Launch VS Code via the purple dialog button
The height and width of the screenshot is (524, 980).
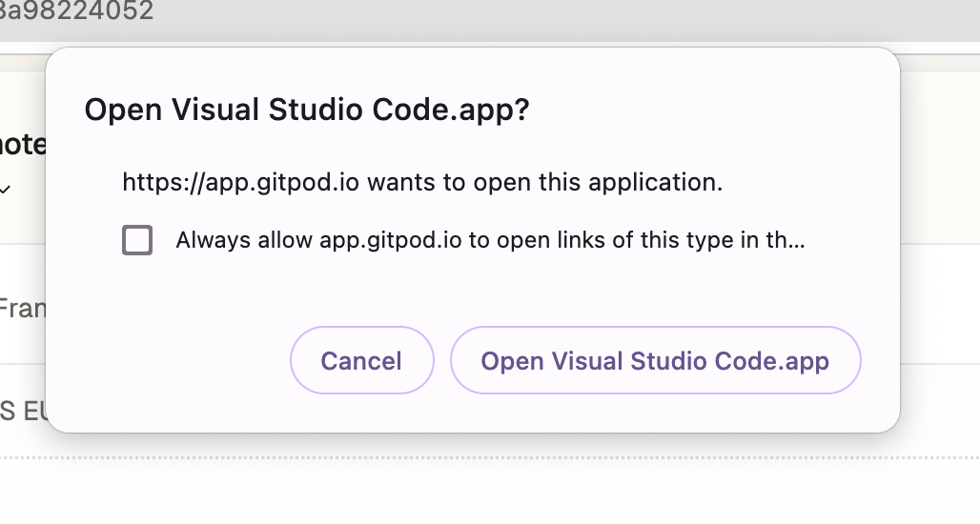coord(656,360)
